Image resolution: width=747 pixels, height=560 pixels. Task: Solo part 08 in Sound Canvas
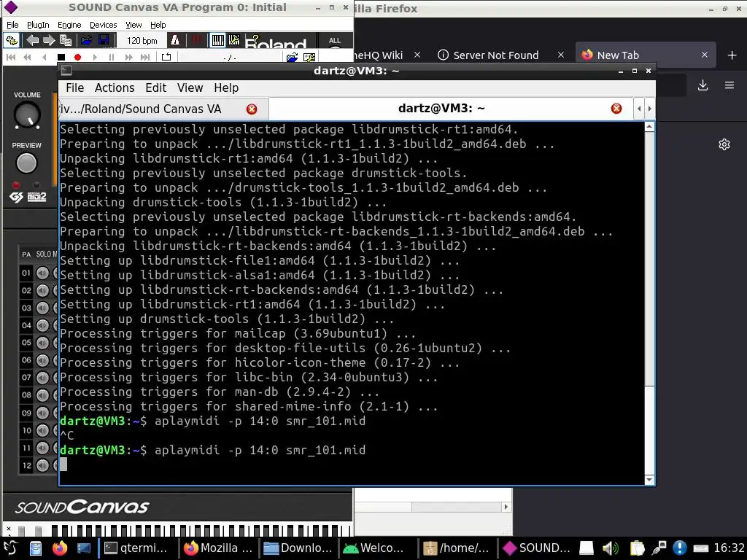(x=42, y=395)
